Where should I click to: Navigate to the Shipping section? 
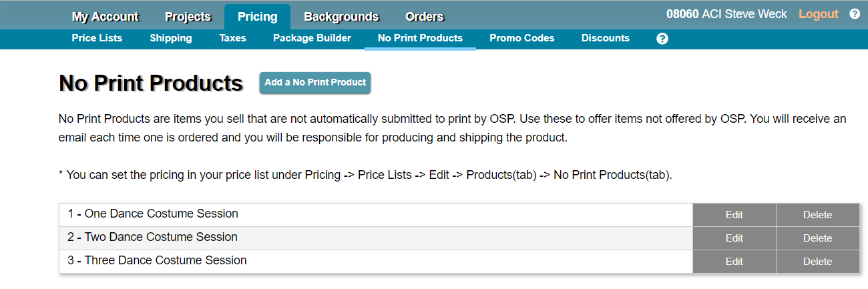171,38
